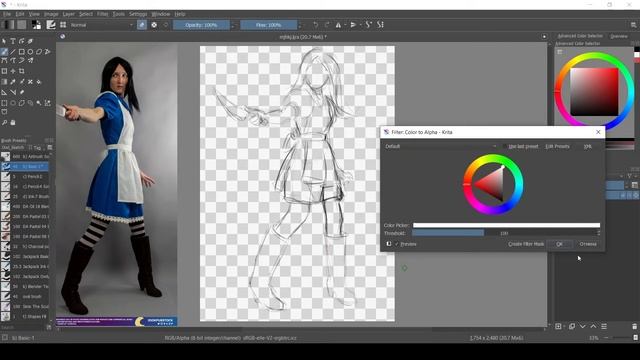The height and width of the screenshot is (360, 640).
Task: Click move layer down arrow
Action: pyautogui.click(x=582, y=327)
